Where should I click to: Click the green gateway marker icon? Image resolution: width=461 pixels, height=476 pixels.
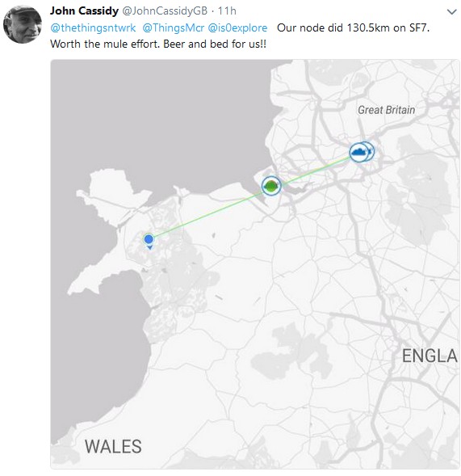point(271,186)
